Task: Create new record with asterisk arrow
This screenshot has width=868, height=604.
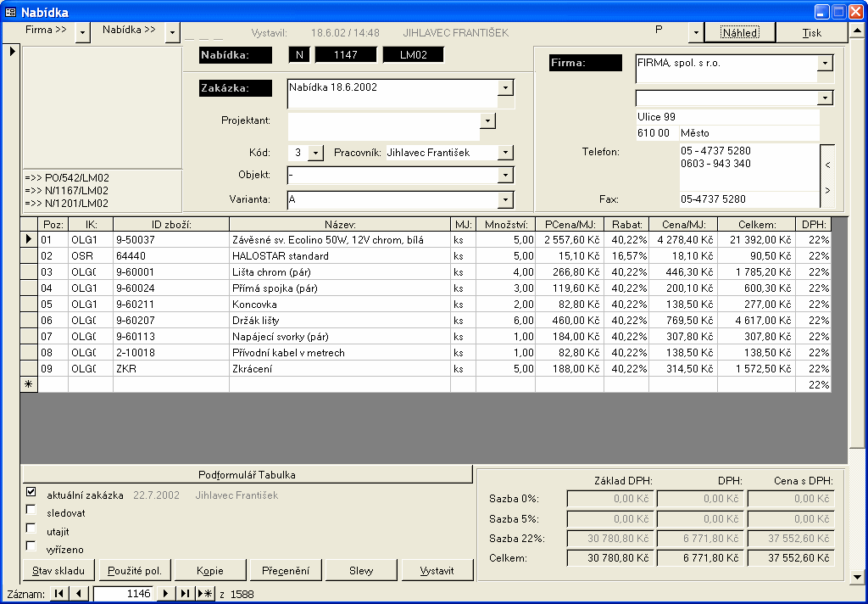Action: click(x=204, y=594)
